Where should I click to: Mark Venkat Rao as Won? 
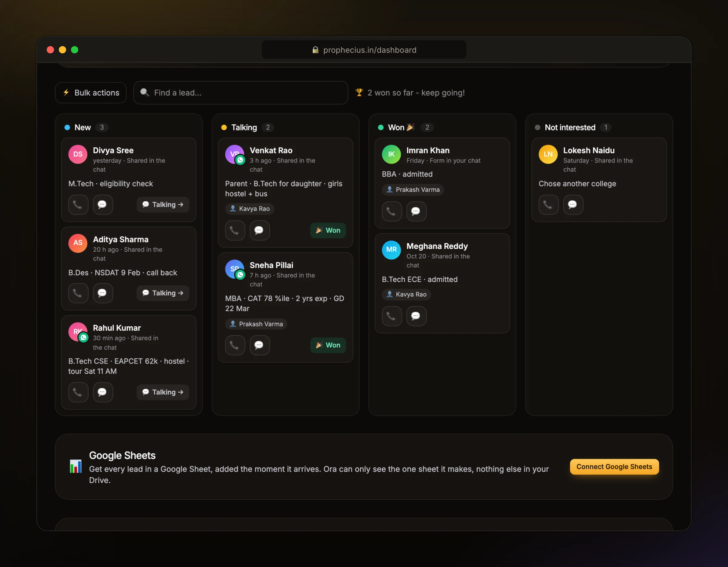point(328,230)
